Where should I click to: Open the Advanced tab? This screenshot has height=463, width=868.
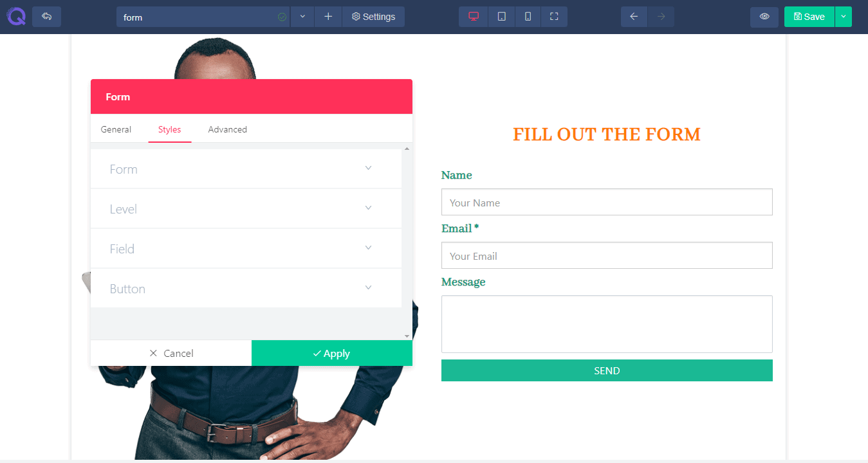pos(227,129)
